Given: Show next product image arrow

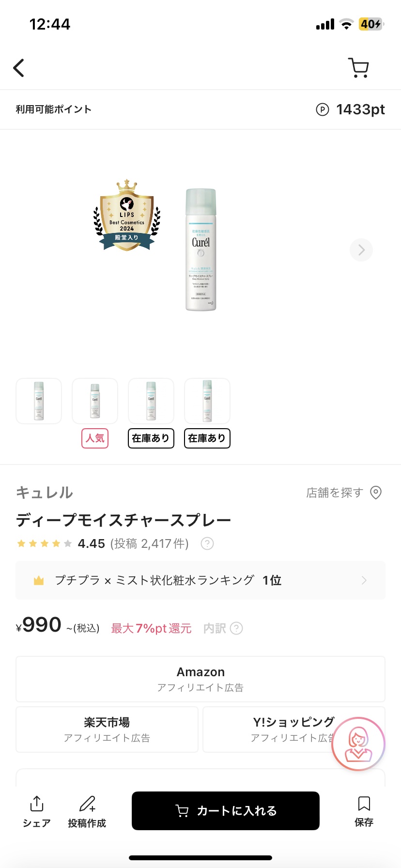Looking at the screenshot, I should [x=361, y=250].
